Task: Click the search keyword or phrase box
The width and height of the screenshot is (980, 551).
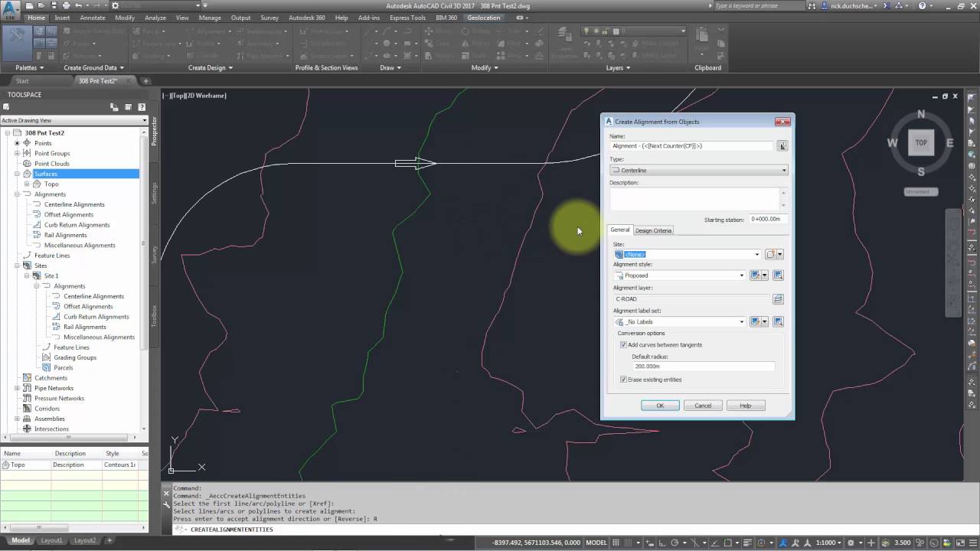Action: click(758, 5)
